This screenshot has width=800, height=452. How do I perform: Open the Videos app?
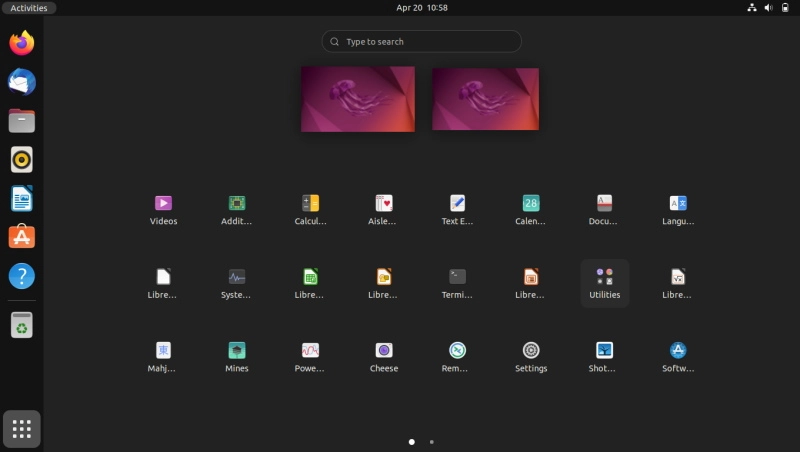click(x=163, y=210)
